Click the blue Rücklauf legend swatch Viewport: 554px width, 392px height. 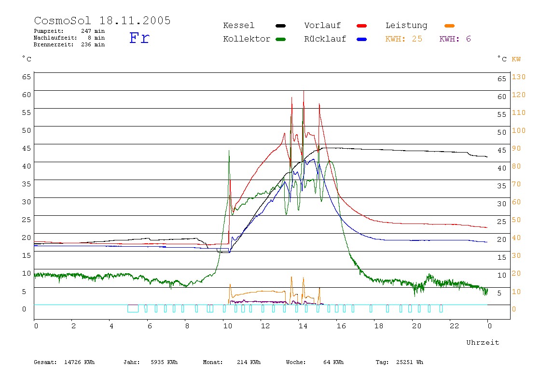(362, 39)
